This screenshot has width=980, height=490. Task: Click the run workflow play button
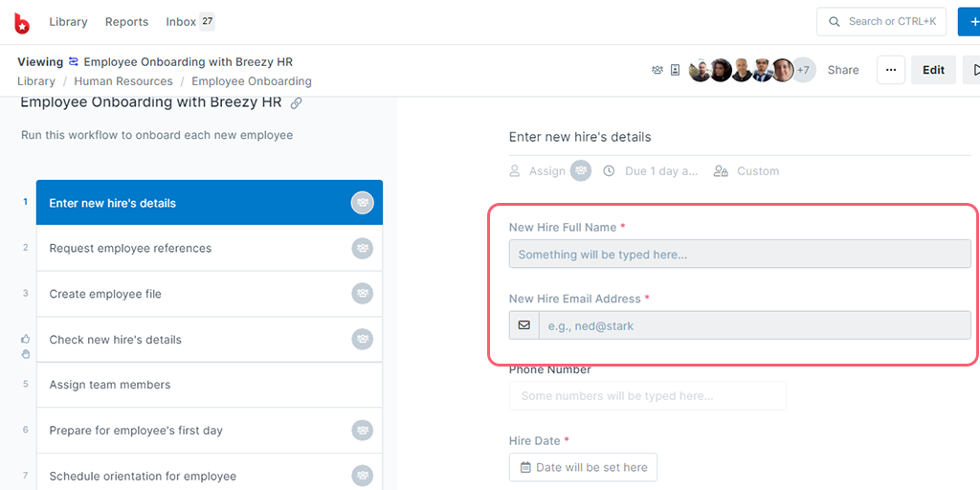click(x=972, y=70)
